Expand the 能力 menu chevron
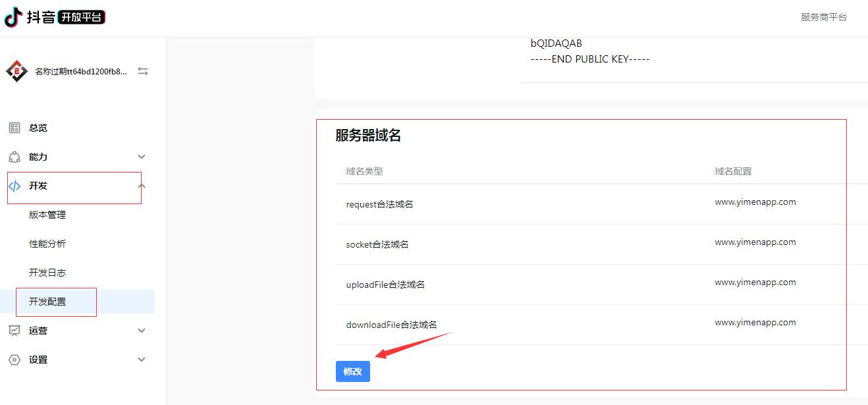The height and width of the screenshot is (405, 868). 142,157
